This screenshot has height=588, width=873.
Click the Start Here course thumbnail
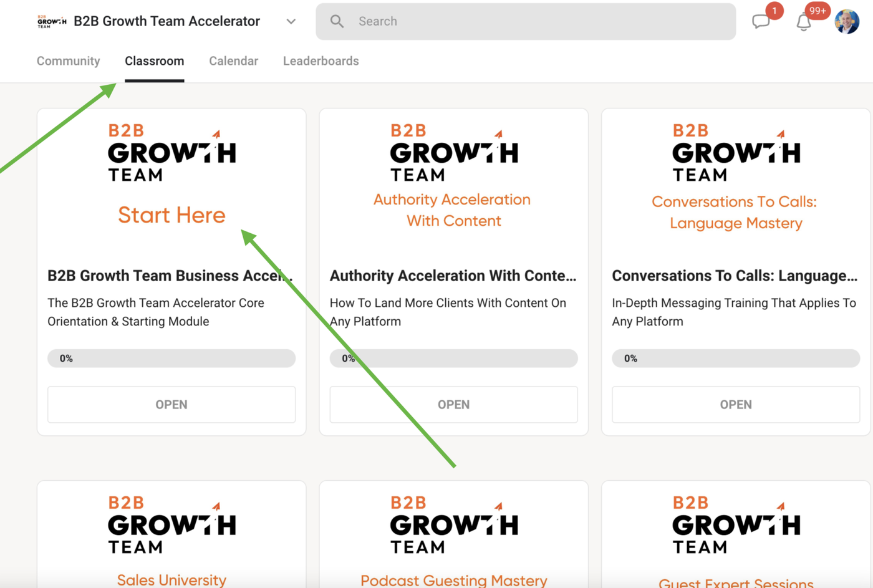click(x=171, y=181)
